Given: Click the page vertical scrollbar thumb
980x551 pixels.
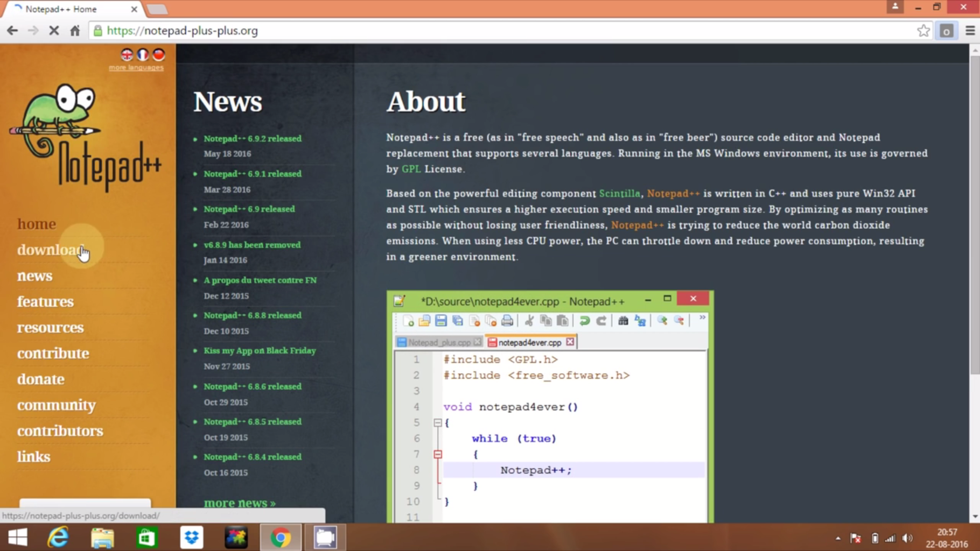Looking at the screenshot, I should [975, 215].
